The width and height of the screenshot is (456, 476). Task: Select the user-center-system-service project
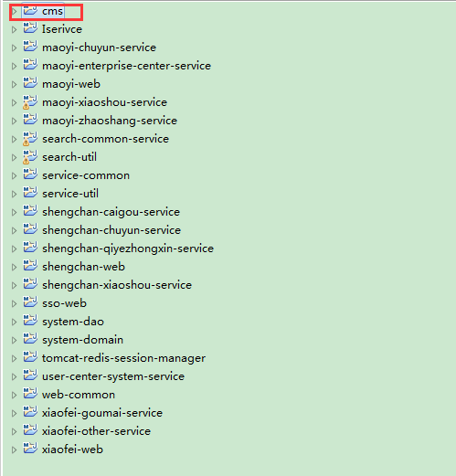113,376
